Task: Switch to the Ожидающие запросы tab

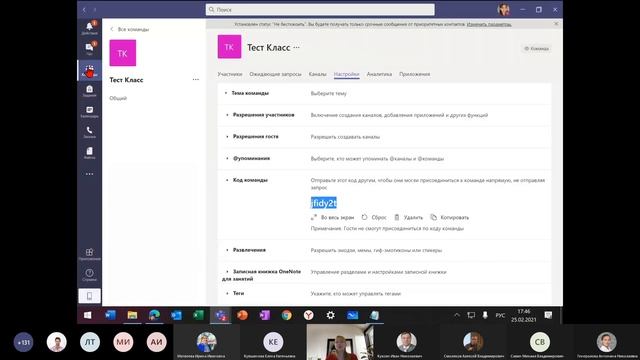Action: pyautogui.click(x=276, y=74)
